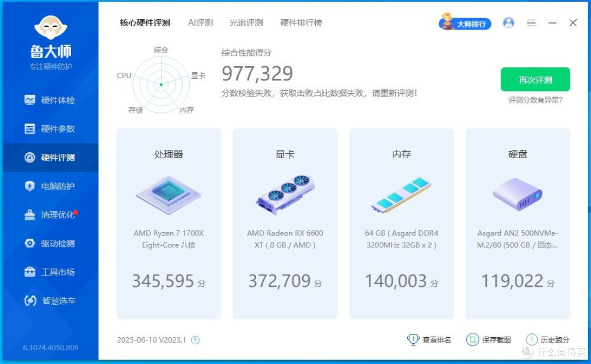Click the memory stick illustration
Image resolution: width=591 pixels, height=364 pixels.
point(402,195)
